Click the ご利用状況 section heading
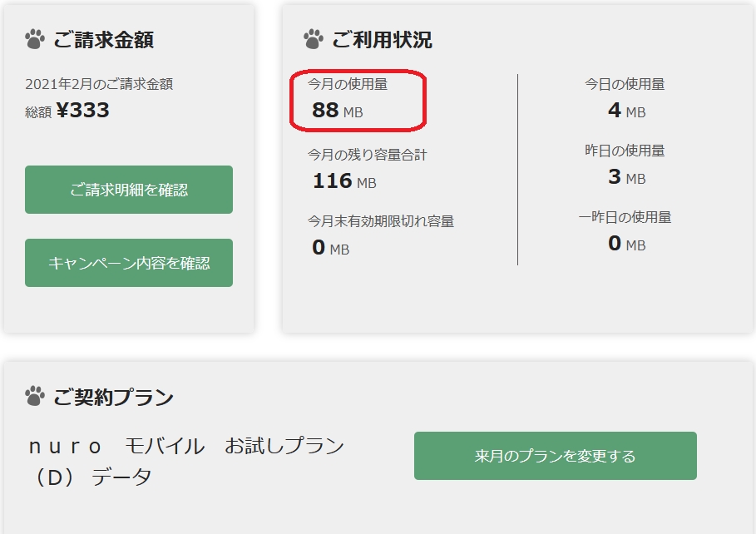This screenshot has height=534, width=756. pyautogui.click(x=382, y=39)
